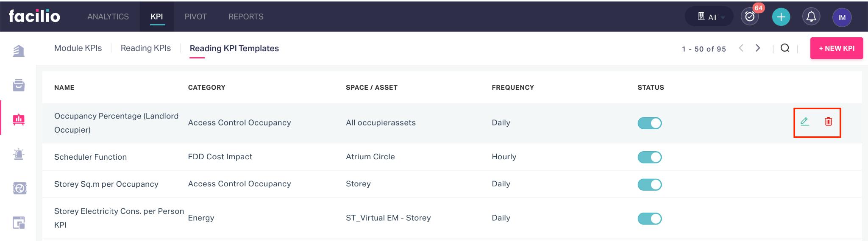This screenshot has width=868, height=241.
Task: Click the pencil edit icon for Occupancy Percentage
Action: [804, 122]
